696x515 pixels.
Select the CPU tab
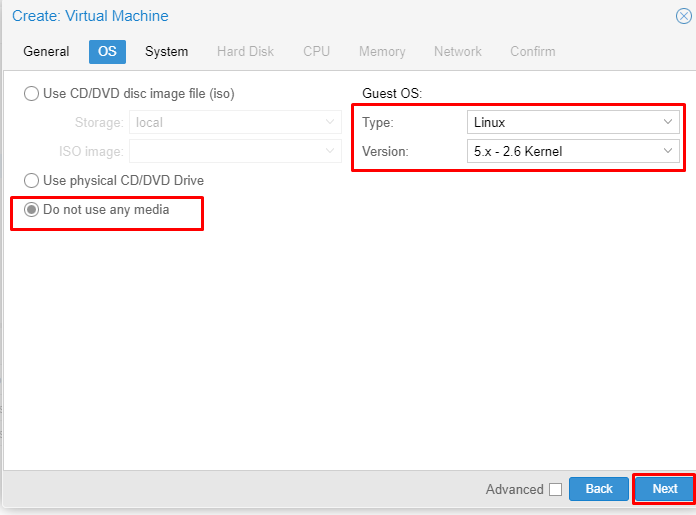click(x=316, y=52)
